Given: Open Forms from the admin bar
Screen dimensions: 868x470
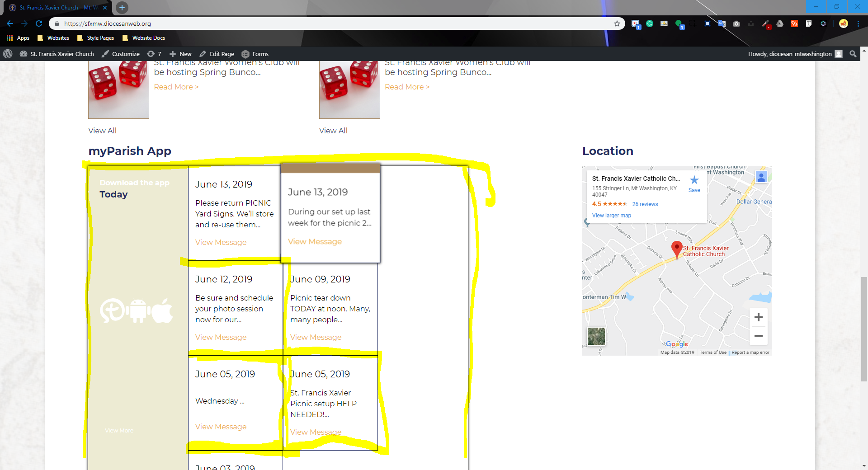Looking at the screenshot, I should click(255, 54).
